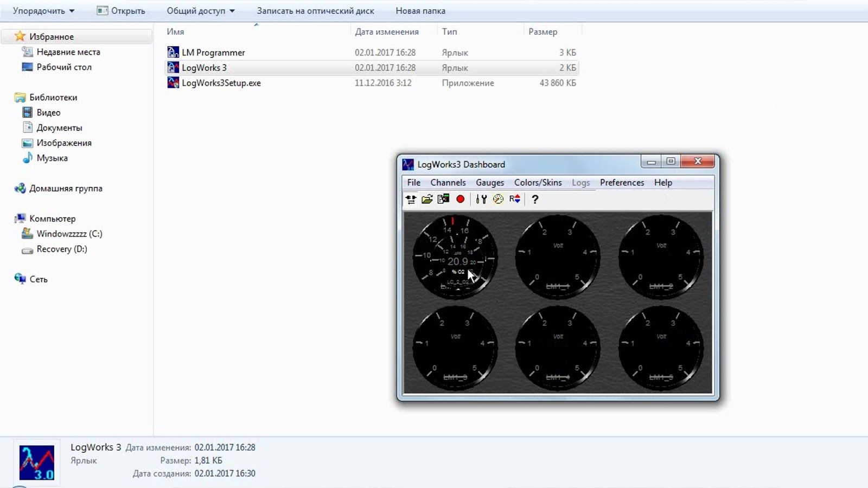Click the O2 gauge showing 20.9
868x488 pixels.
tap(455, 256)
